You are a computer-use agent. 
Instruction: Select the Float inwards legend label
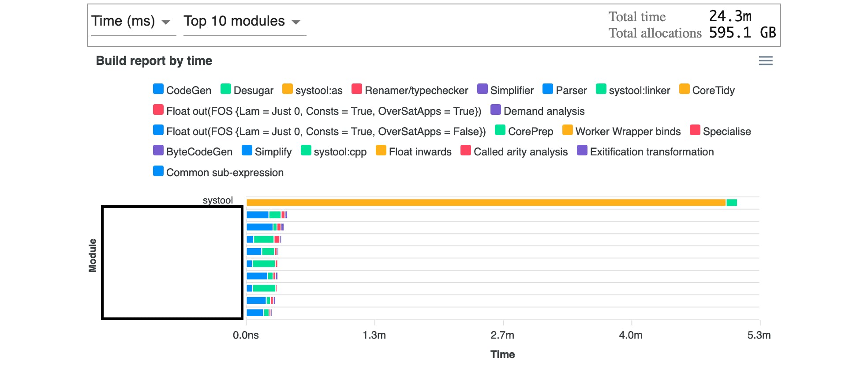pos(420,152)
